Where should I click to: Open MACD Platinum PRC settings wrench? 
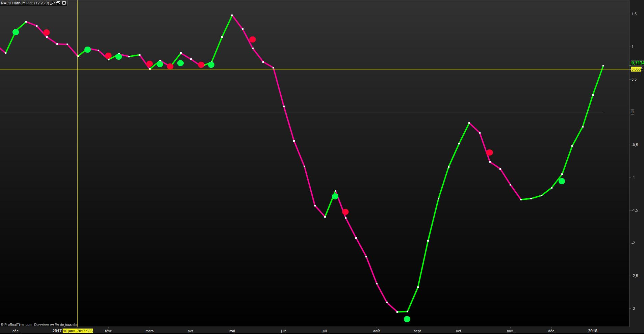[52, 3]
